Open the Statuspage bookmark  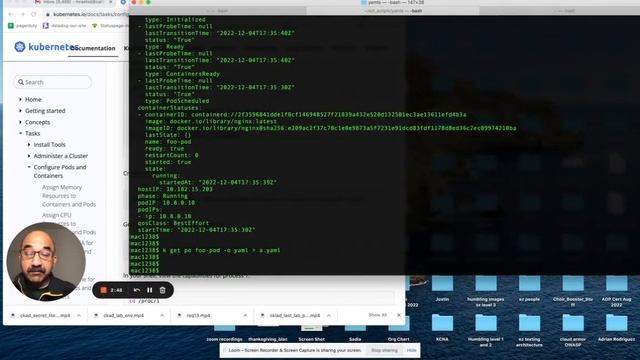[109, 26]
